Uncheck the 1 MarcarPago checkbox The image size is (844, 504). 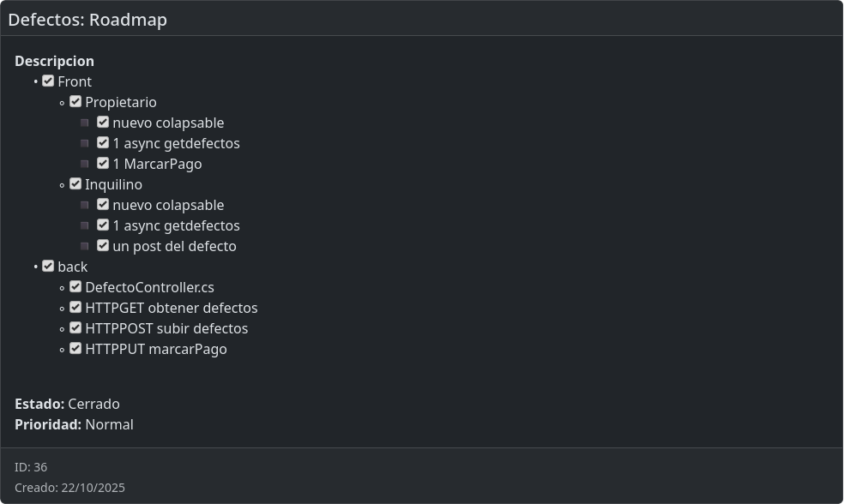tap(103, 164)
